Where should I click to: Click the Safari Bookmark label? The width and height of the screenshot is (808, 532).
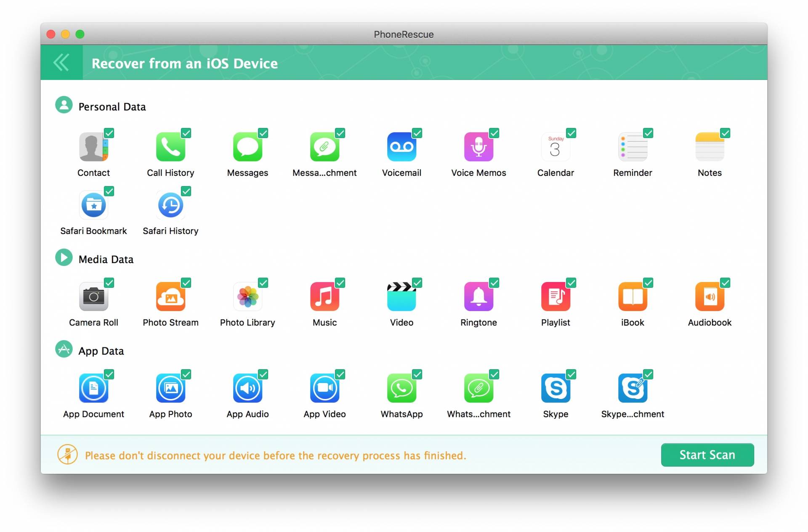(93, 231)
